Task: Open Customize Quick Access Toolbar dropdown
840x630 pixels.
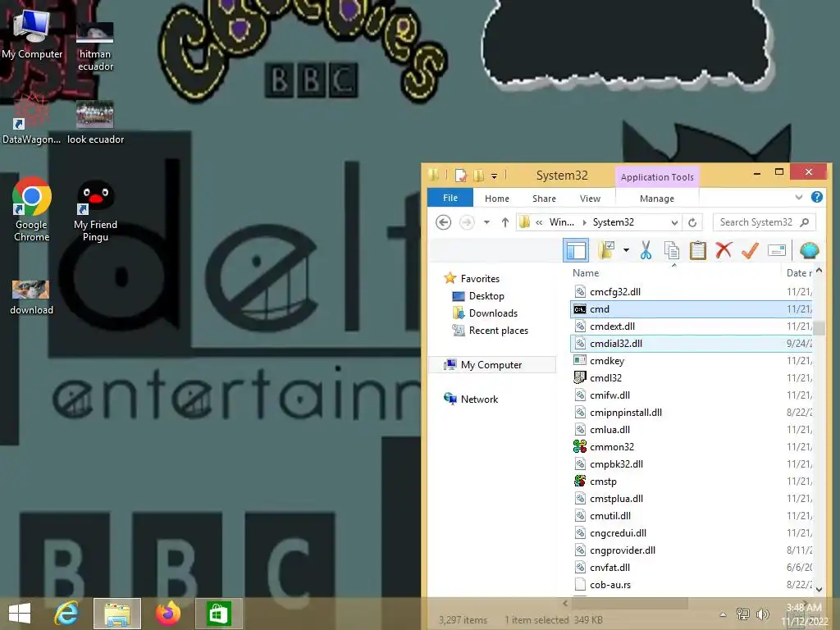Action: click(494, 176)
